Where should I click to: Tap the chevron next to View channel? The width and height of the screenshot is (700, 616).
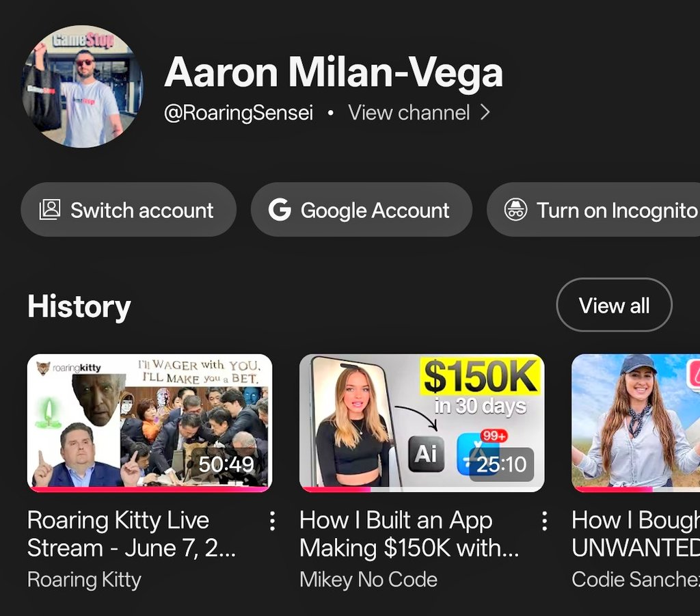click(x=486, y=113)
